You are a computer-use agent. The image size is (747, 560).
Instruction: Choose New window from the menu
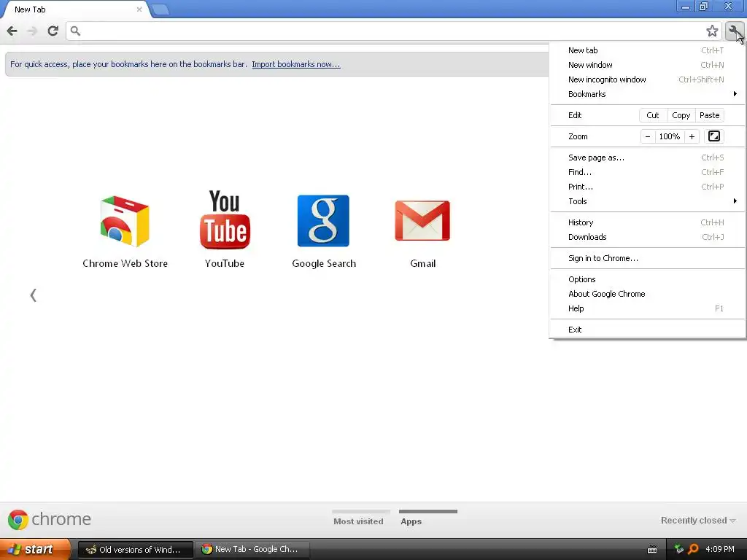click(x=648, y=65)
